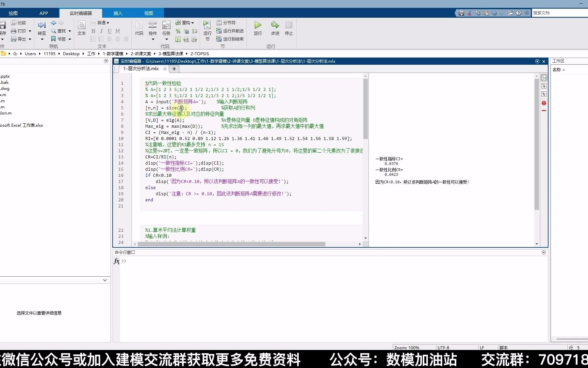Screen dimensions: 588x368
Task: Click Run to End (运行到结束)
Action: (x=230, y=39)
